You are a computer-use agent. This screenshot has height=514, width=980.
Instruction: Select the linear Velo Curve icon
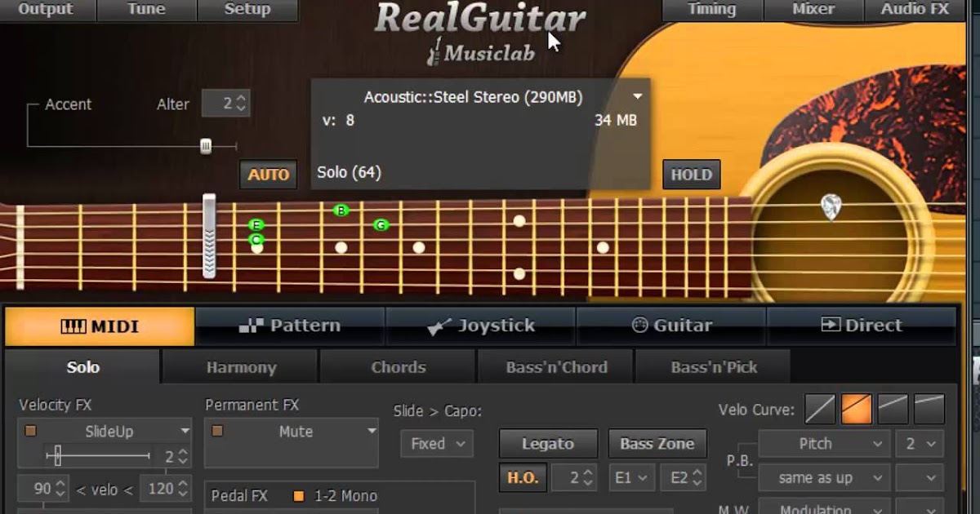(820, 409)
